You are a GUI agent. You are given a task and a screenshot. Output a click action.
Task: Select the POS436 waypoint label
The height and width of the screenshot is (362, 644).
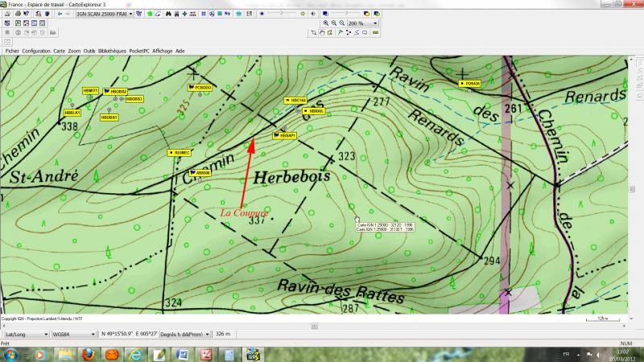(470, 84)
